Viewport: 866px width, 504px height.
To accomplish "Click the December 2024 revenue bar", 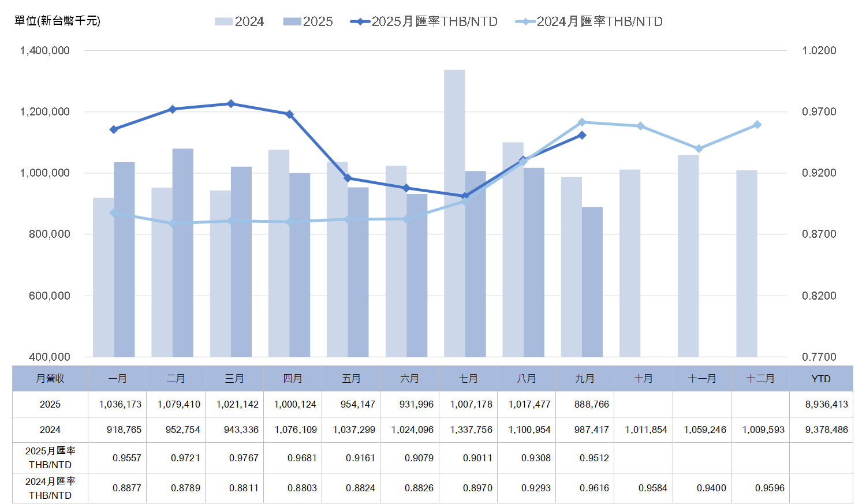I will coord(746,263).
